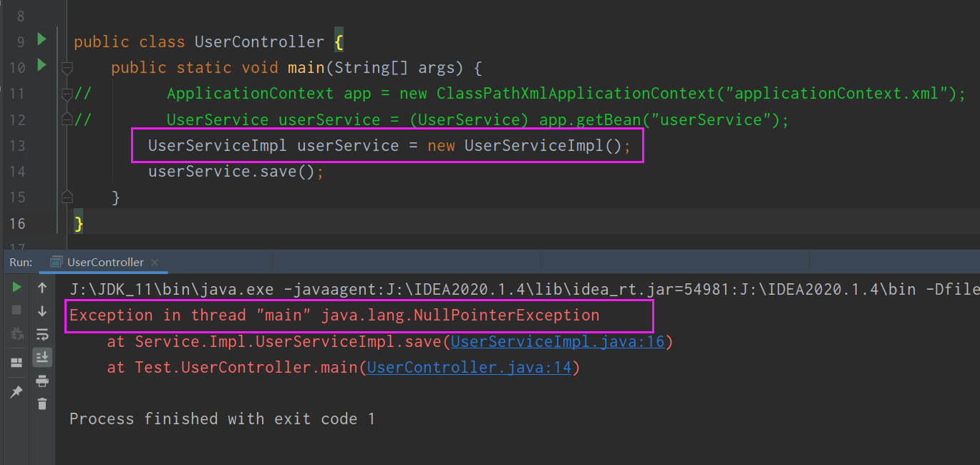Viewport: 980px width, 465px height.
Task: Click the "Run:" tool window label
Action: point(21,263)
